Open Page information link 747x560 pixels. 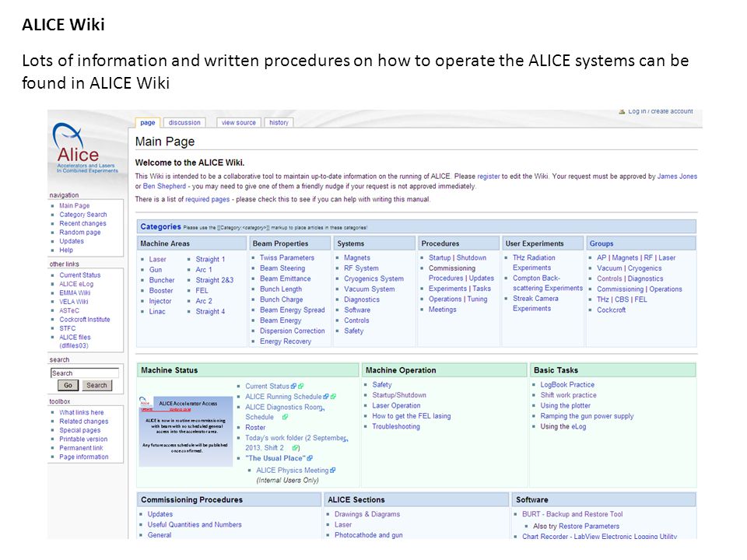coord(83,457)
